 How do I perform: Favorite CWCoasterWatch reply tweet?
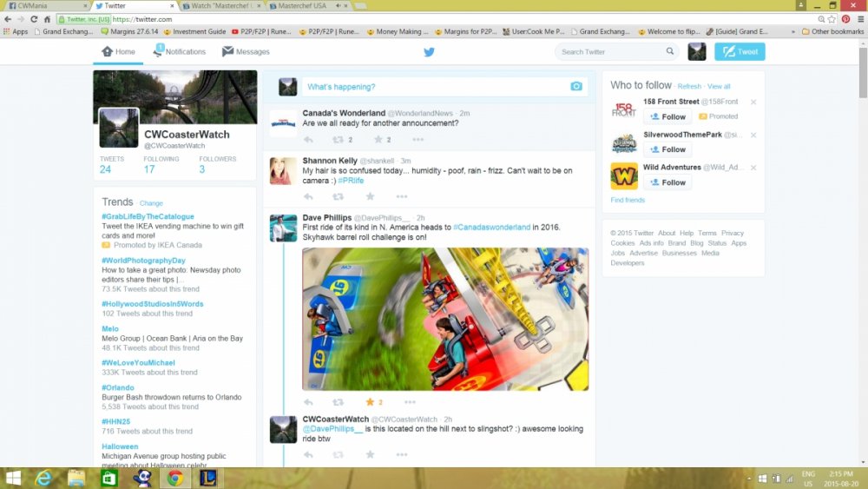tap(371, 454)
